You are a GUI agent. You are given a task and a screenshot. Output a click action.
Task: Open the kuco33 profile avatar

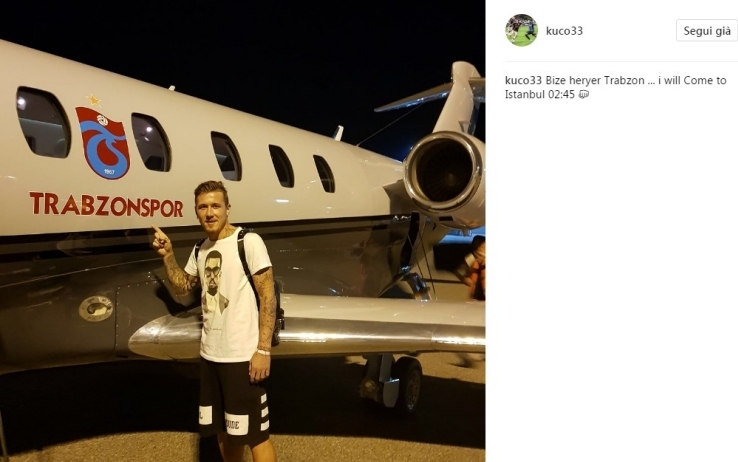pyautogui.click(x=521, y=31)
